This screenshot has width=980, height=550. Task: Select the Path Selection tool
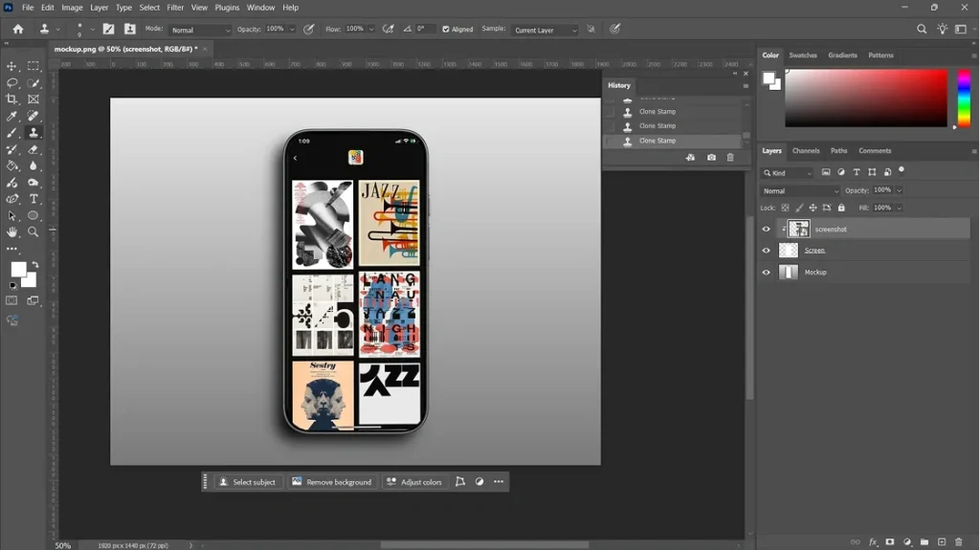[x=11, y=215]
